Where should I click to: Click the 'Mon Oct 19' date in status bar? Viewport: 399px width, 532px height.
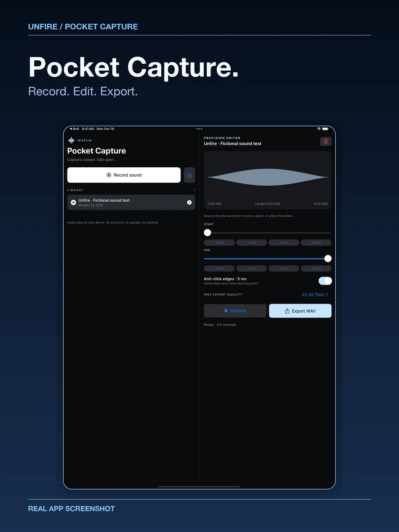click(x=105, y=129)
